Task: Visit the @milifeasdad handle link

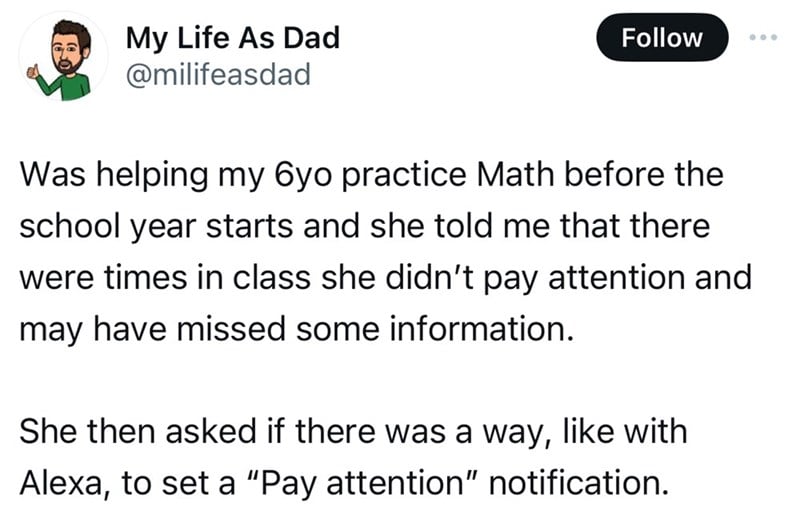Action: tap(218, 74)
